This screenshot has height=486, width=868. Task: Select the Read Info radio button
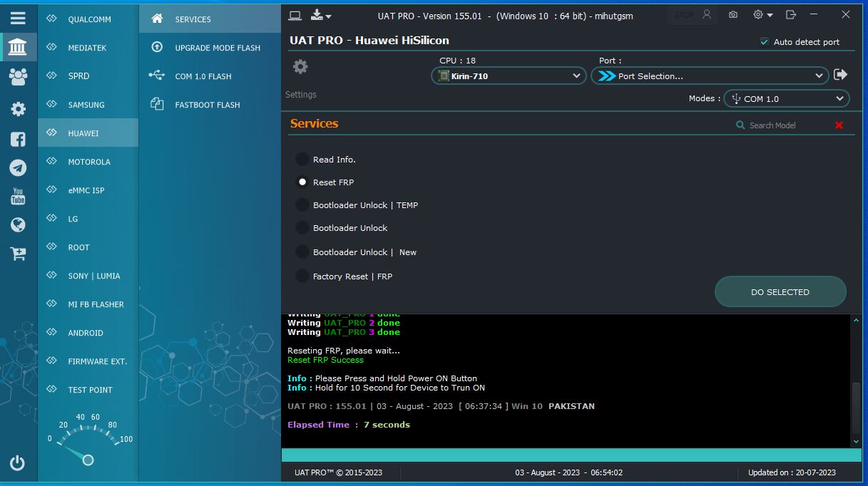coord(302,160)
